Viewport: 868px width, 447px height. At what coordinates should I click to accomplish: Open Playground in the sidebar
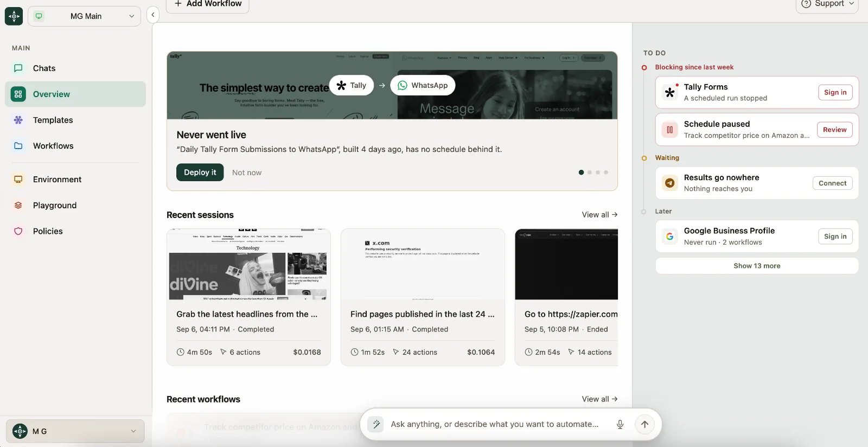pyautogui.click(x=75, y=206)
